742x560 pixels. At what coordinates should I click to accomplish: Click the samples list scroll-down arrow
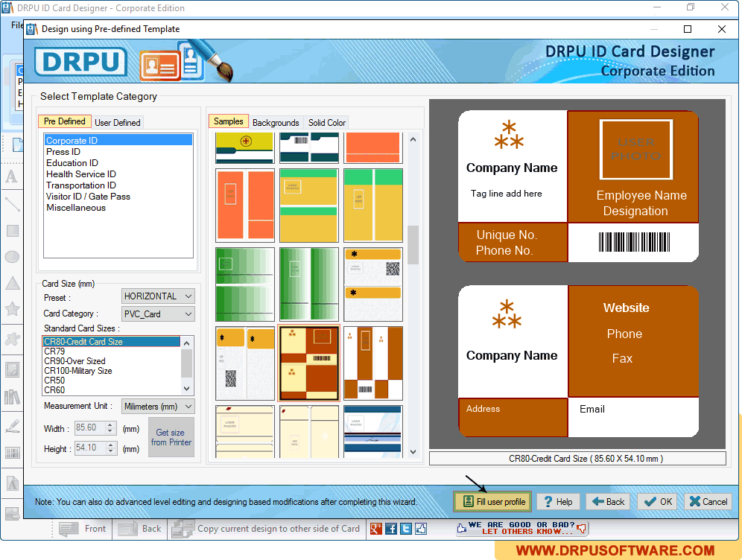[413, 452]
